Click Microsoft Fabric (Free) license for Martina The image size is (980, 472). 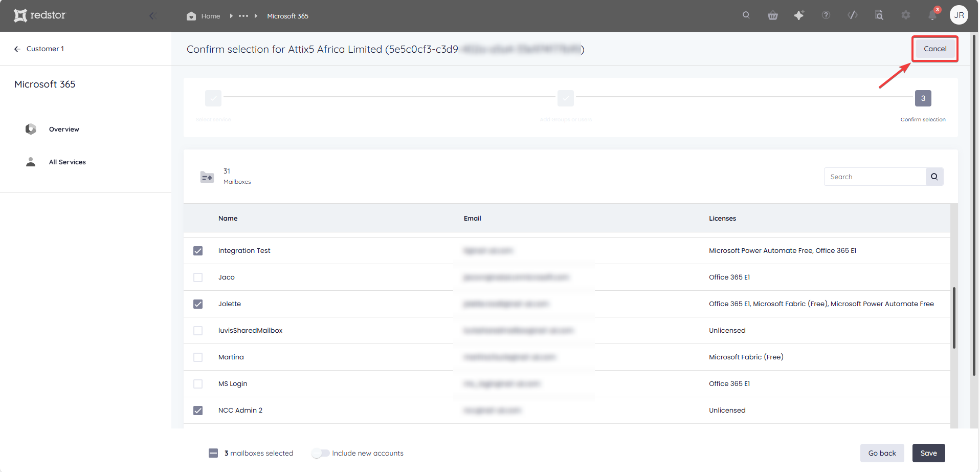click(746, 357)
